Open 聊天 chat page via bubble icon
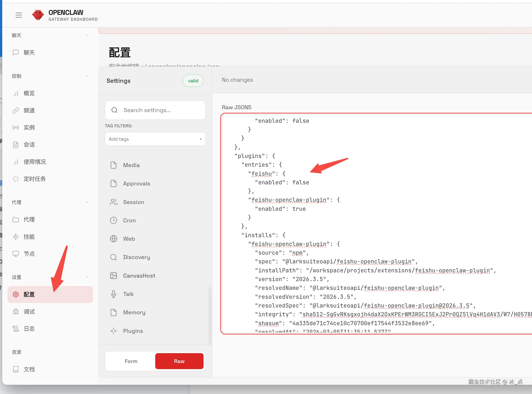The image size is (532, 394). (x=16, y=52)
